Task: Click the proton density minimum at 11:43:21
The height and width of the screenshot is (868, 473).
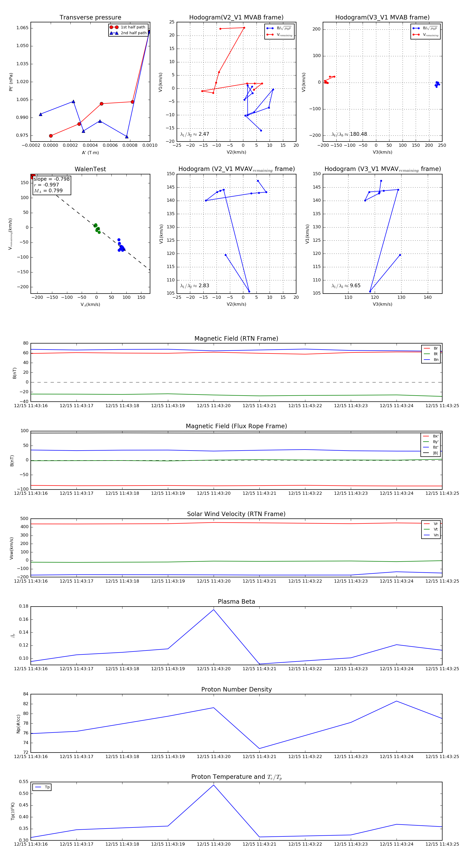Action: (259, 749)
